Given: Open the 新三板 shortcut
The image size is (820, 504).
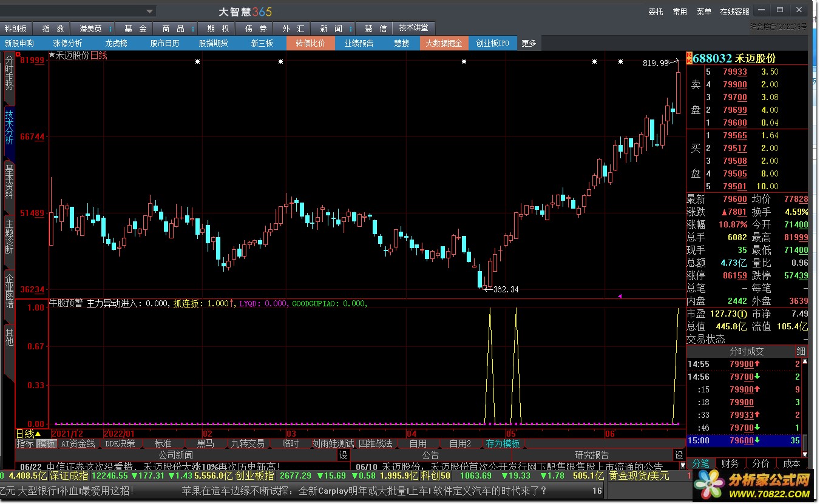Looking at the screenshot, I should [262, 43].
